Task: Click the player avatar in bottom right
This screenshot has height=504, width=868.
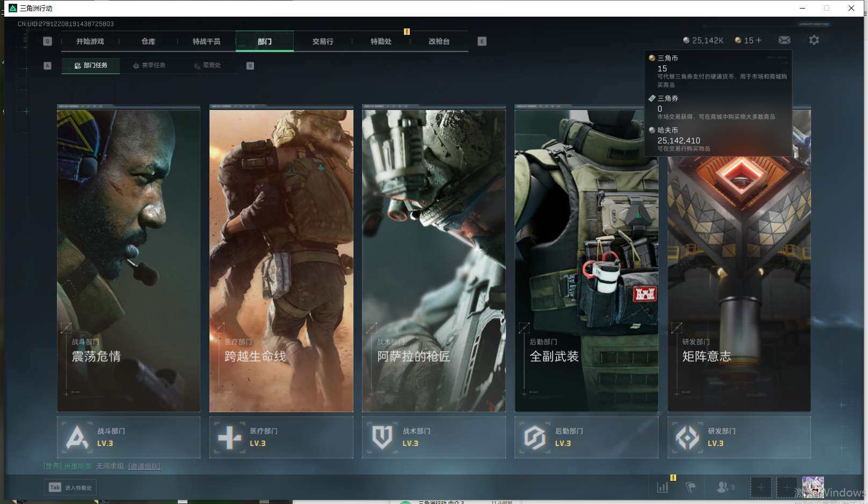Action: point(813,487)
